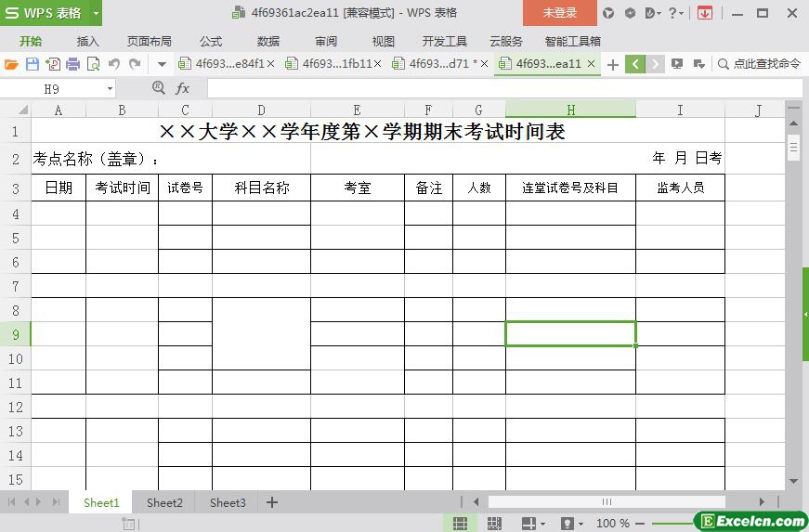Go to the next document tab, gray arrow
Screen dimensions: 809x532
[x=655, y=64]
